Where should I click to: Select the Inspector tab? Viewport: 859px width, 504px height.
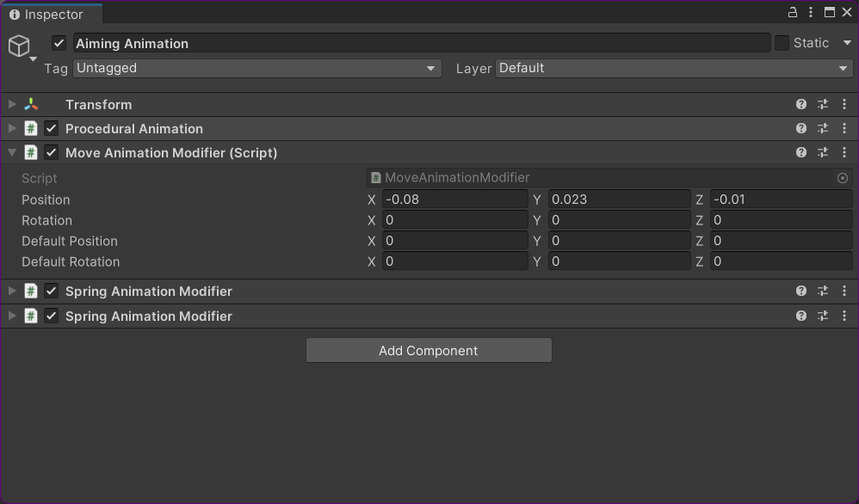[x=52, y=14]
